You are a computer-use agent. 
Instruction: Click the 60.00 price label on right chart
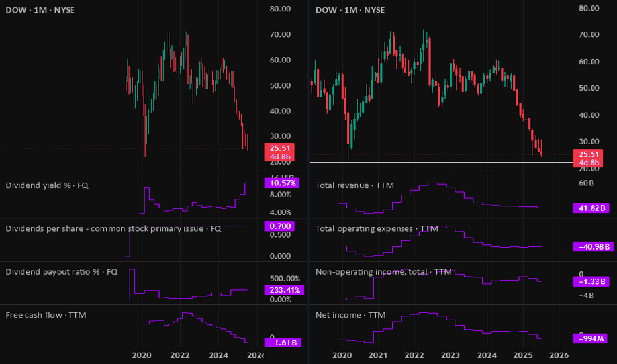(x=589, y=62)
